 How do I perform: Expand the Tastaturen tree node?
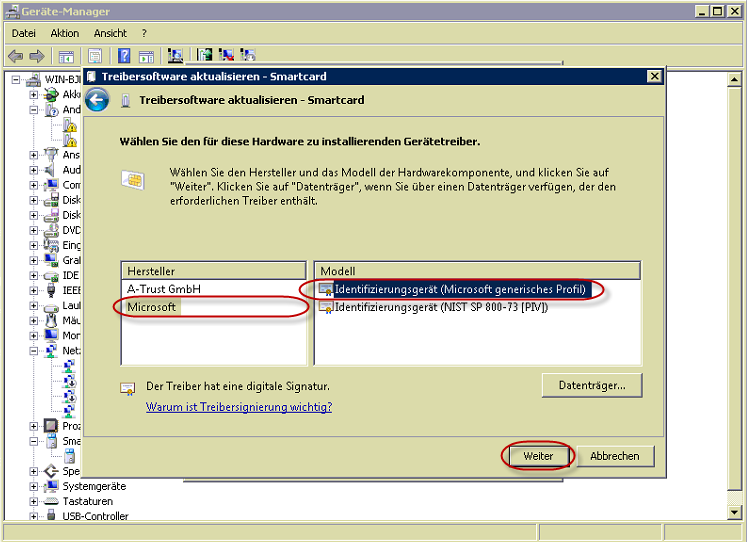click(x=34, y=501)
